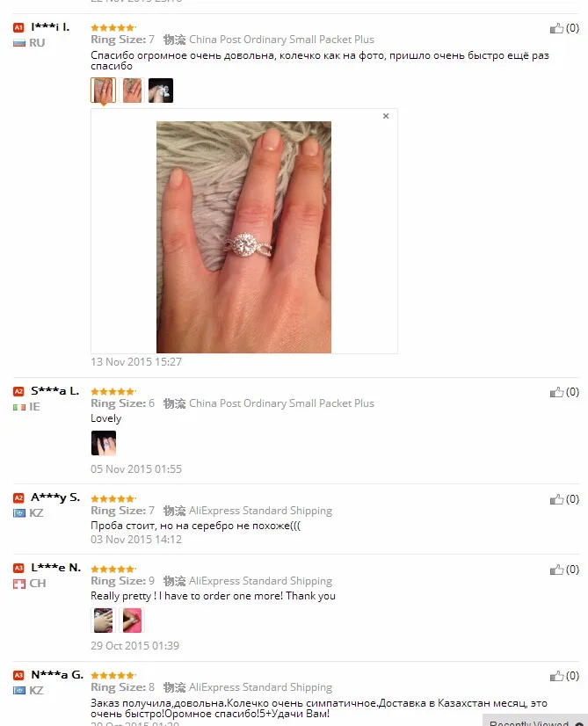
Task: Close the enlarged ring photo
Action: (x=386, y=116)
